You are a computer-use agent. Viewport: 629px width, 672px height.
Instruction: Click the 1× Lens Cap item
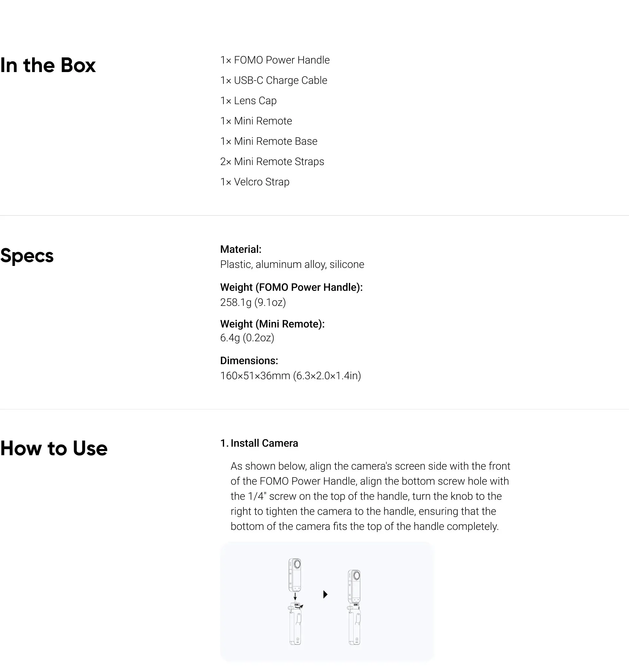click(248, 101)
